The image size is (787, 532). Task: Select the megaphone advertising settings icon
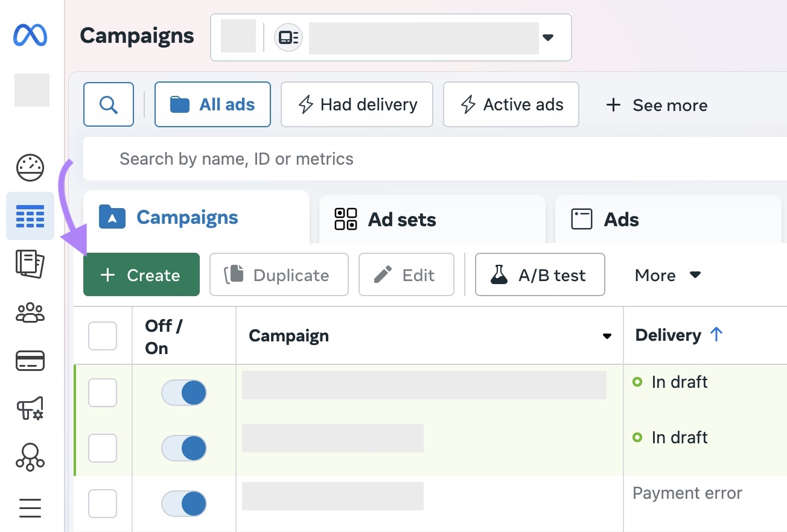pyautogui.click(x=30, y=409)
